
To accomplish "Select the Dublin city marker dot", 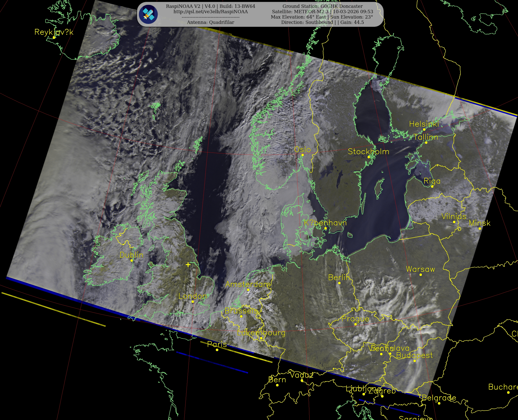I will (x=132, y=261).
